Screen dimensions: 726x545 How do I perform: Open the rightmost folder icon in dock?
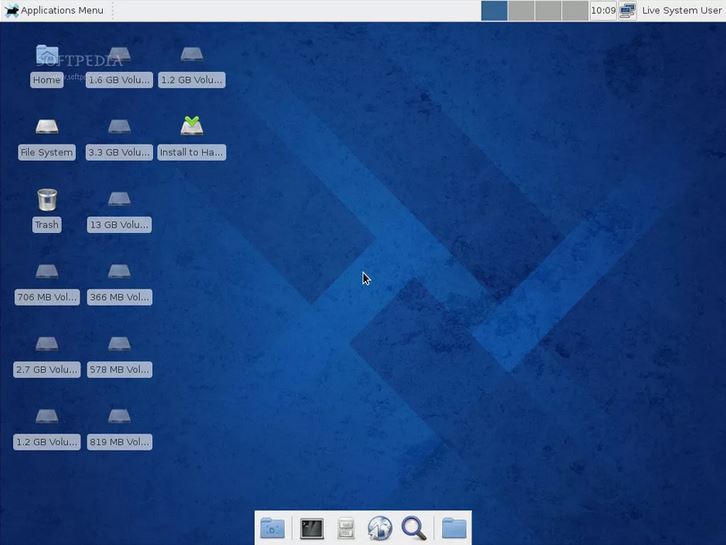(x=454, y=528)
